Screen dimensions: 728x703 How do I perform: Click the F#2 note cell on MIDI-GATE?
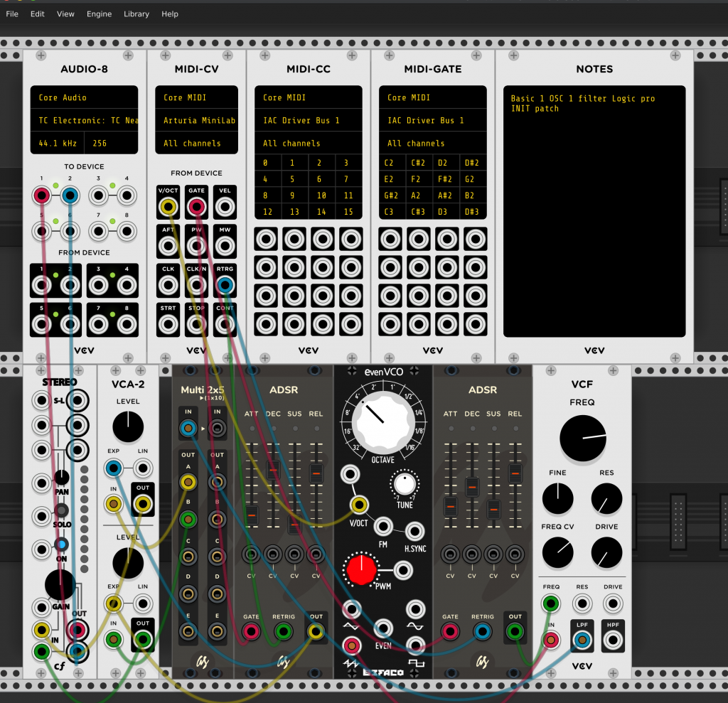pyautogui.click(x=446, y=179)
